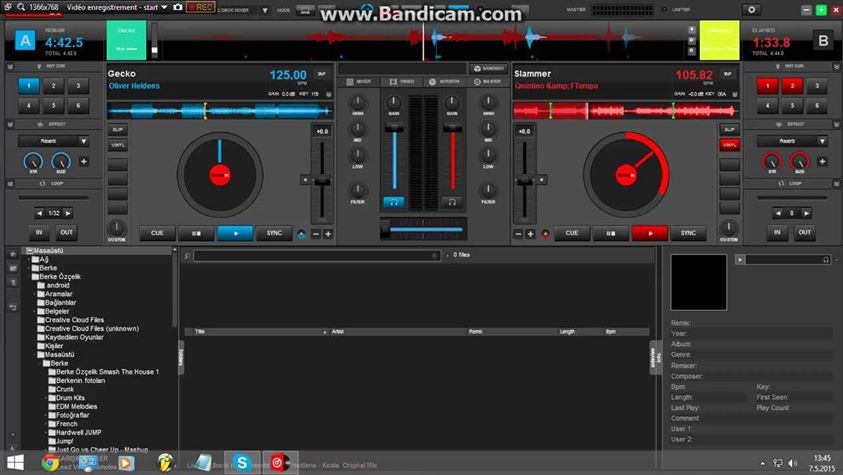The height and width of the screenshot is (475, 843).
Task: Pause deck B
Action: click(x=611, y=233)
